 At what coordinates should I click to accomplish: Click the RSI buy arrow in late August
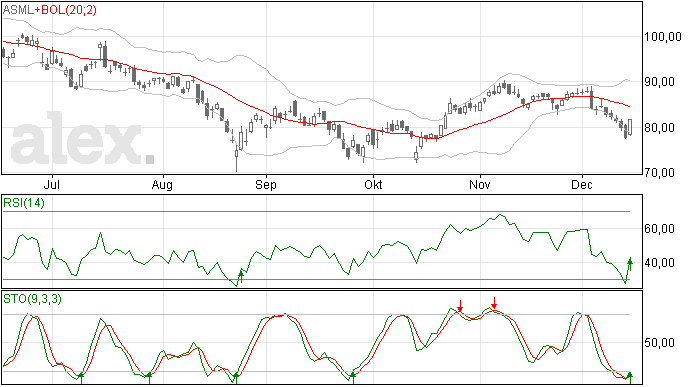[241, 277]
